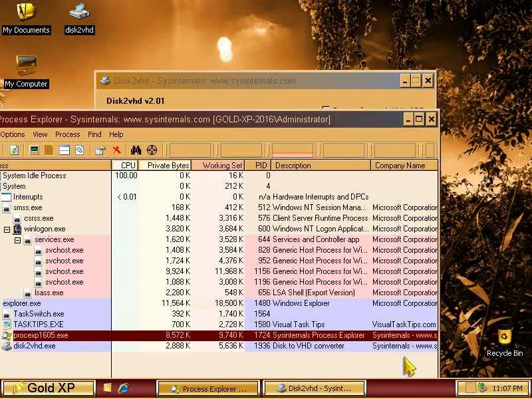The image size is (532, 399).
Task: Open System Information via graph toolbar icon
Action: click(35, 150)
